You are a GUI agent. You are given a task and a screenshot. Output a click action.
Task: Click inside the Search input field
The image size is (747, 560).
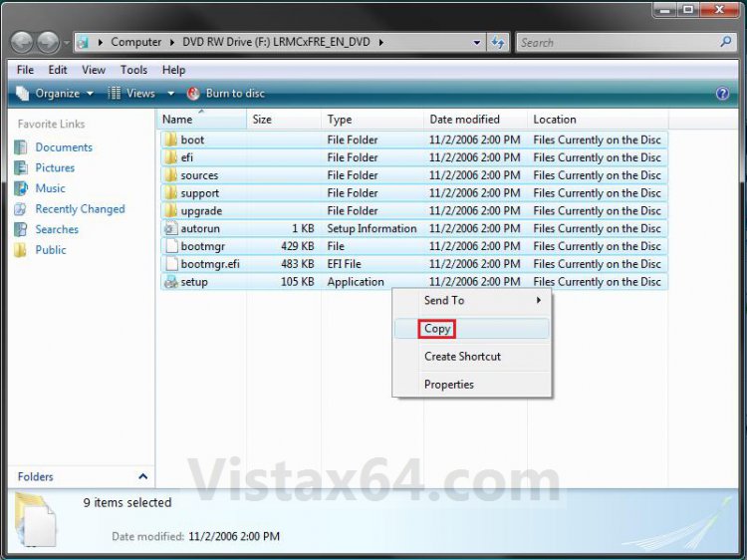click(618, 43)
